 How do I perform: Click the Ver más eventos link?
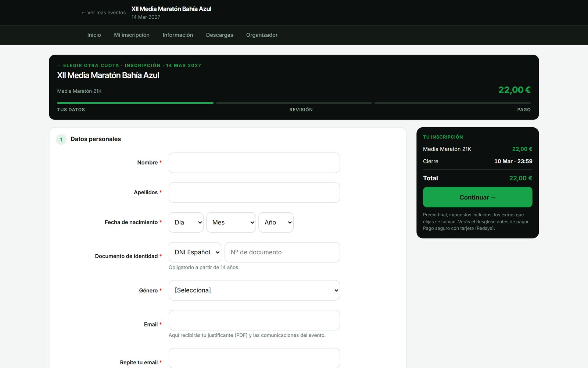pyautogui.click(x=104, y=13)
